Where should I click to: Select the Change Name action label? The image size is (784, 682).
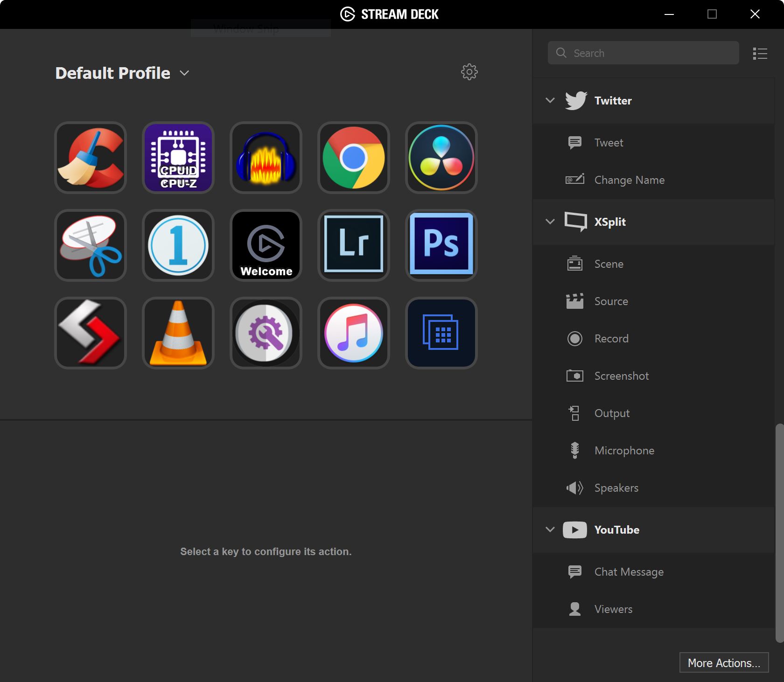click(x=630, y=180)
